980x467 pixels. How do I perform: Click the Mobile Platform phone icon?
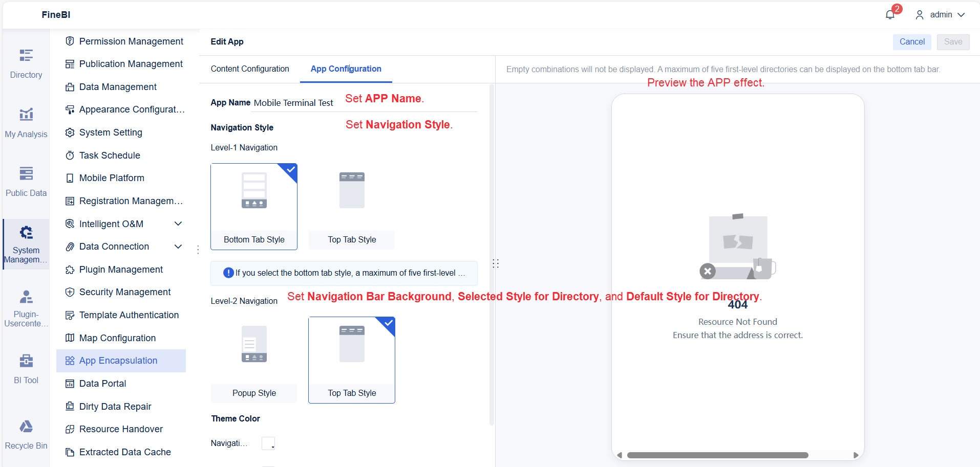point(70,178)
